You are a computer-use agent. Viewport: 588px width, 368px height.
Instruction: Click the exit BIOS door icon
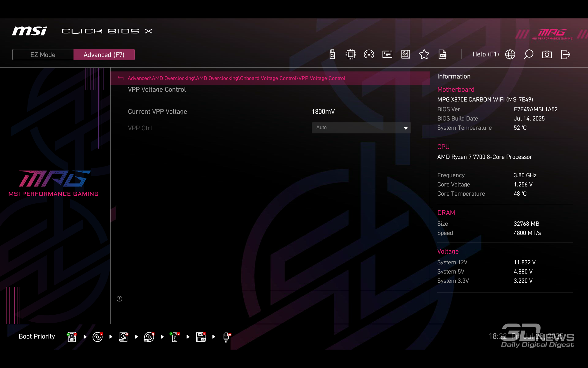(566, 55)
